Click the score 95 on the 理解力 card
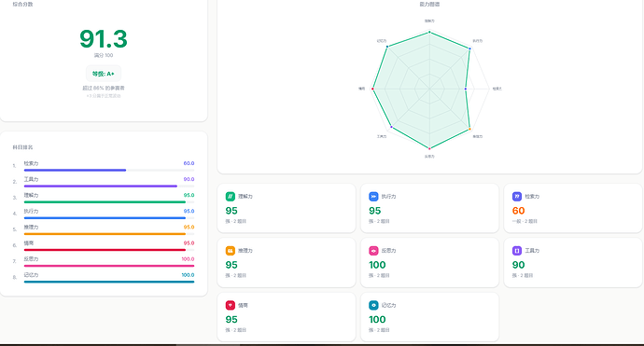The image size is (644, 346). point(231,211)
